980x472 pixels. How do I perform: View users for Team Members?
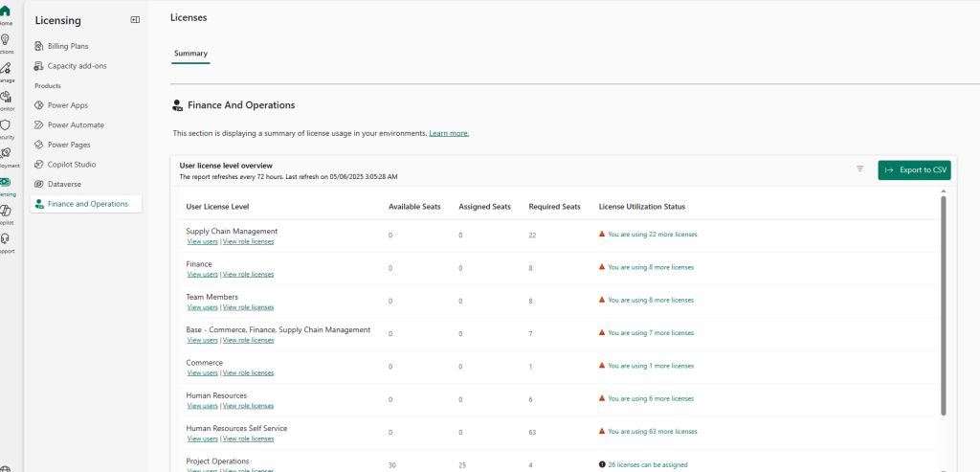coord(203,307)
